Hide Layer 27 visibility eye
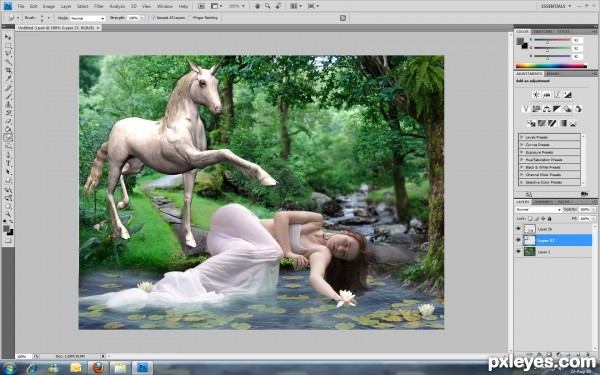 [518, 240]
